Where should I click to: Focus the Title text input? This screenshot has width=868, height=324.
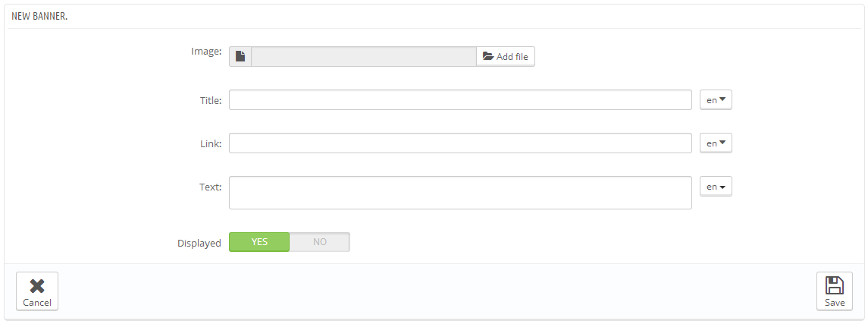[460, 100]
